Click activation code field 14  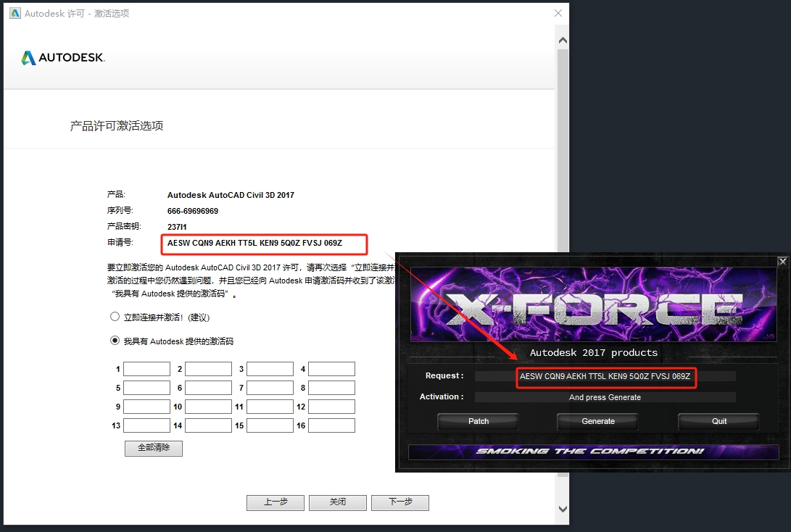208,425
